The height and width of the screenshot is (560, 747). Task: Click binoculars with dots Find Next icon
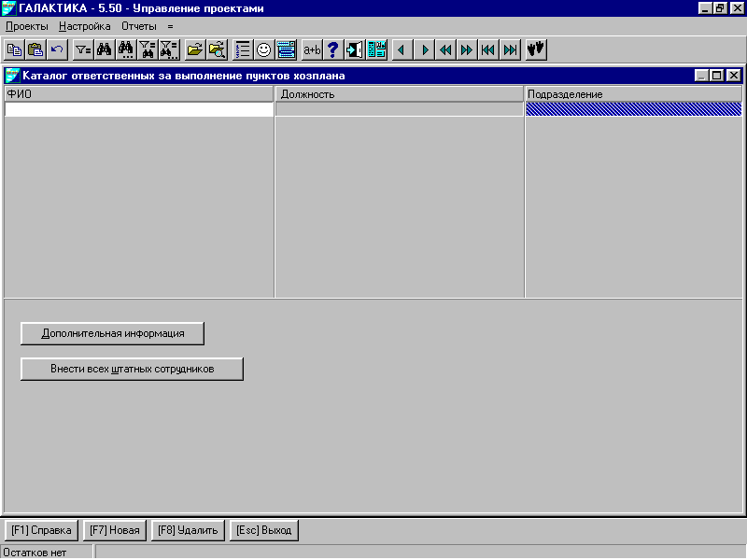[126, 50]
